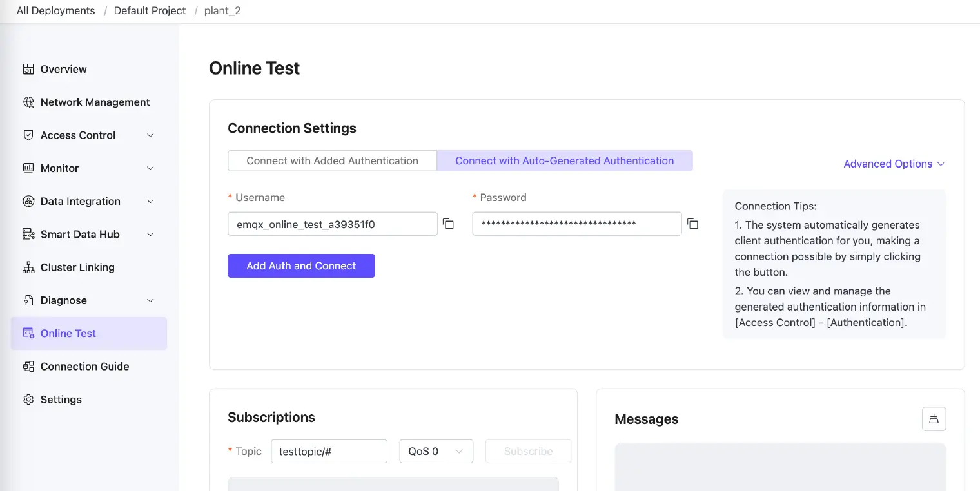
Task: Open the Advanced Options dropdown
Action: point(894,164)
